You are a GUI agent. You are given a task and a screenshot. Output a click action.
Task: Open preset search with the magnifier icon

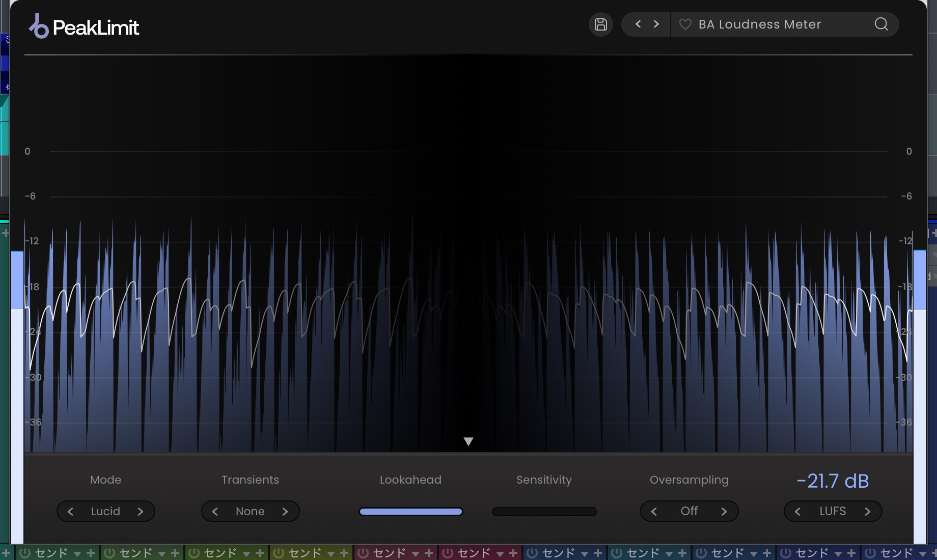[x=881, y=24]
